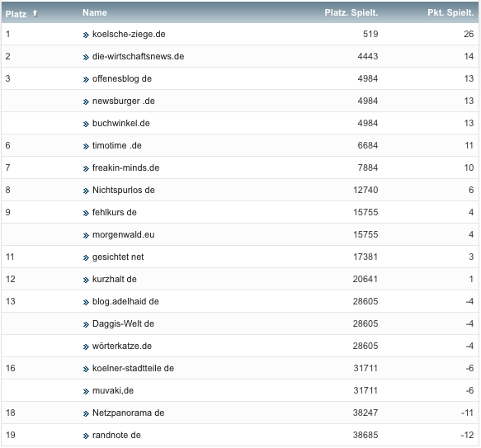
Task: Click the double-arrow icon before Daggis-Welt de
Action: pyautogui.click(x=86, y=324)
